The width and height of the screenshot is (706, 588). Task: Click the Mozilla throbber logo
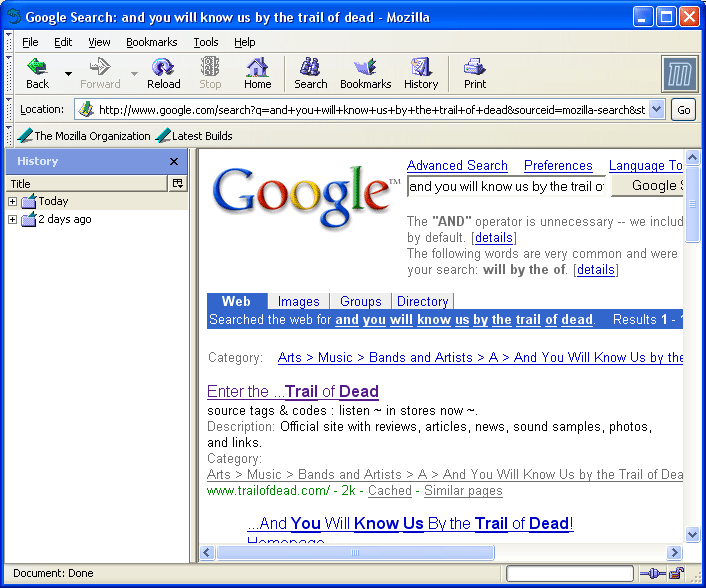(x=680, y=74)
